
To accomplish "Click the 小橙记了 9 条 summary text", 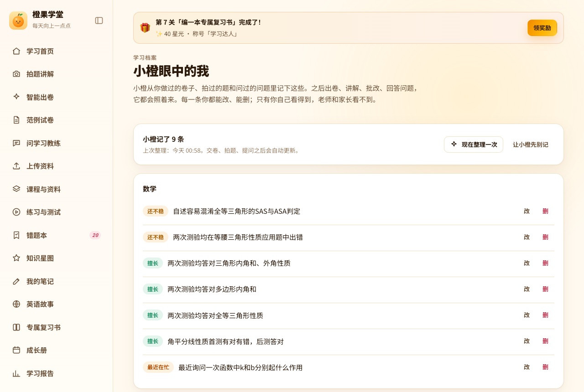I will pyautogui.click(x=163, y=139).
